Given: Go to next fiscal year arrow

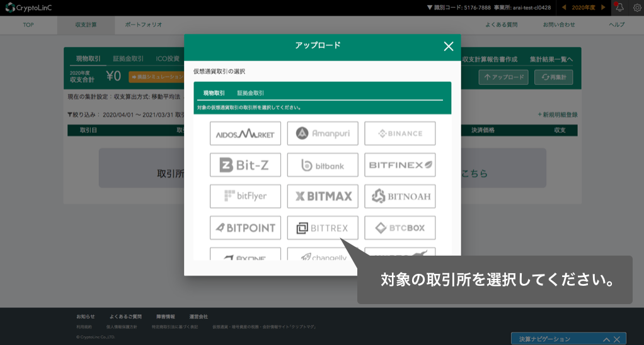Looking at the screenshot, I should pos(603,8).
